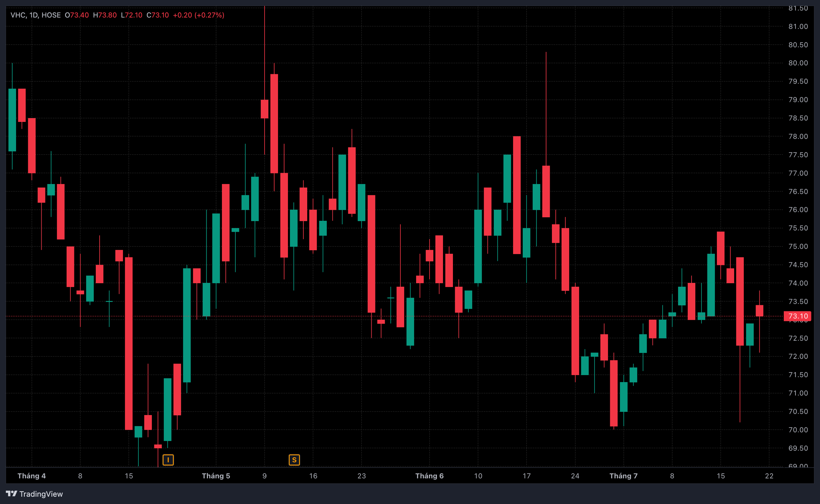Click the change value +0.20 (+0.27%)
This screenshot has width=820, height=504.
[199, 15]
